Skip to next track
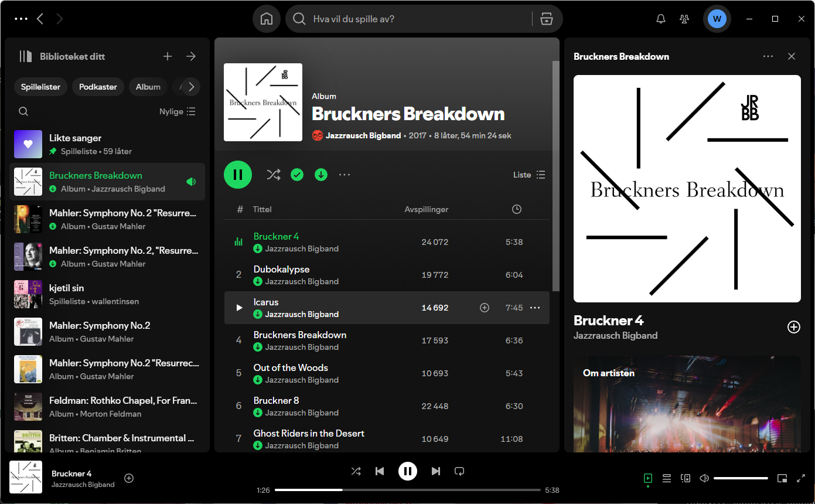Image resolution: width=815 pixels, height=504 pixels. click(x=435, y=471)
